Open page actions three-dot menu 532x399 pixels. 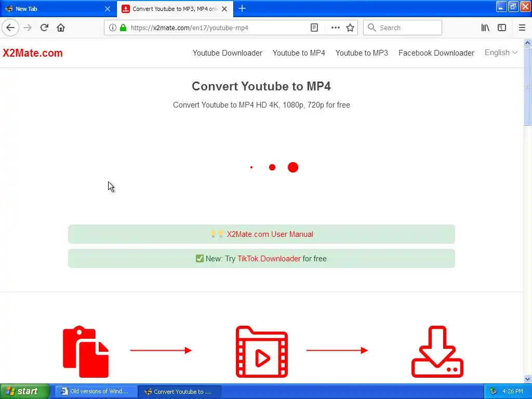(335, 28)
